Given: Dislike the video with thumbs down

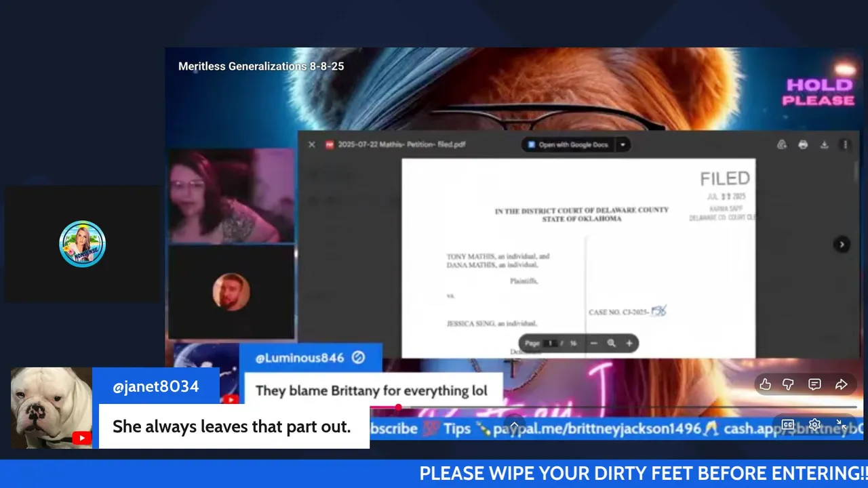Looking at the screenshot, I should coord(788,384).
